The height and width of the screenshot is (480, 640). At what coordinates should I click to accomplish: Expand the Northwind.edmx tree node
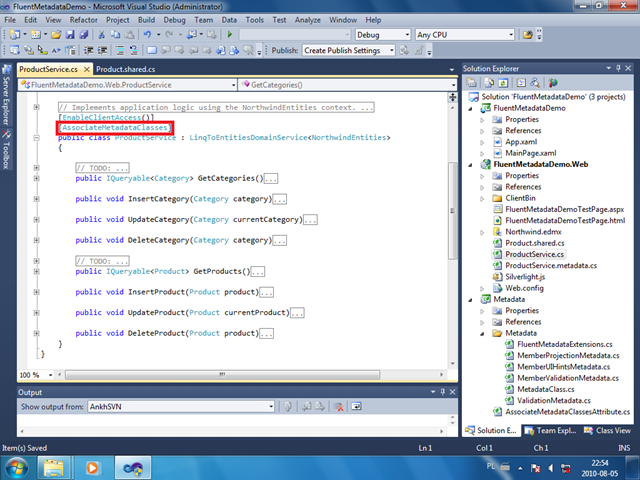482,232
